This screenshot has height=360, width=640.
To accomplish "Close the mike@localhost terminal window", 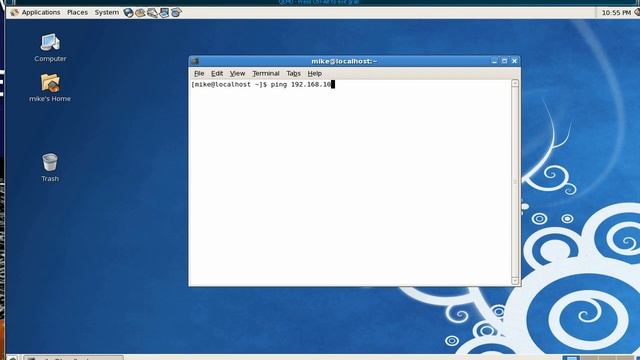I will click(x=514, y=61).
